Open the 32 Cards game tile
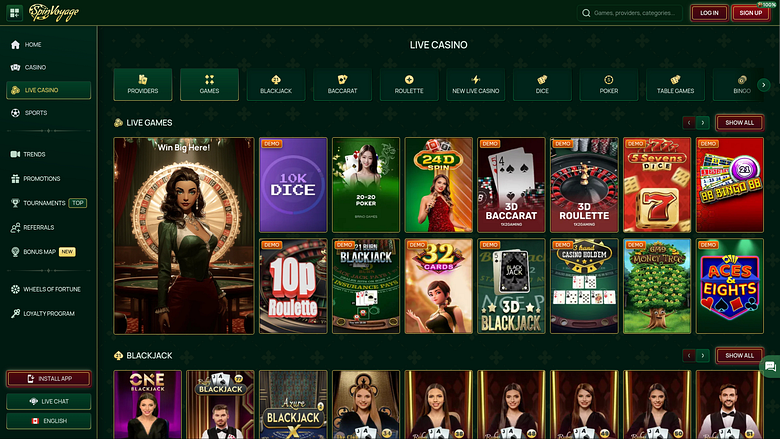The width and height of the screenshot is (780, 439). [438, 286]
